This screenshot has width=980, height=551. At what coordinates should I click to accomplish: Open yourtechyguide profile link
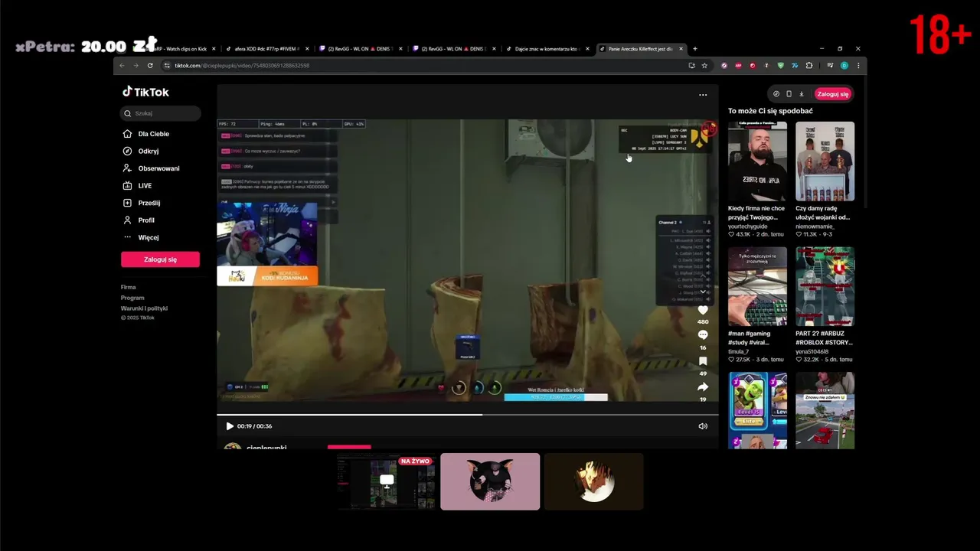(x=748, y=227)
